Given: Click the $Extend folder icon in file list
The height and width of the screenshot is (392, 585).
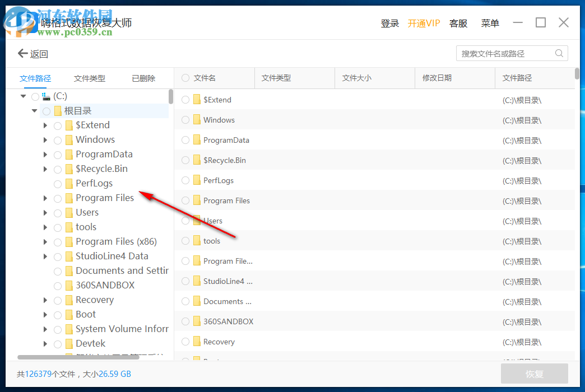Looking at the screenshot, I should 197,100.
